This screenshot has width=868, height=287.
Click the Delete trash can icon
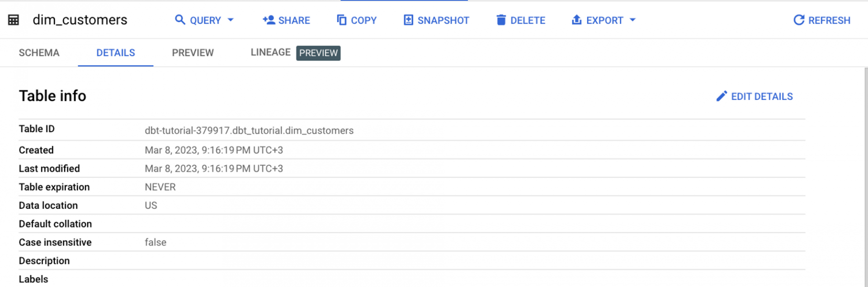[501, 20]
